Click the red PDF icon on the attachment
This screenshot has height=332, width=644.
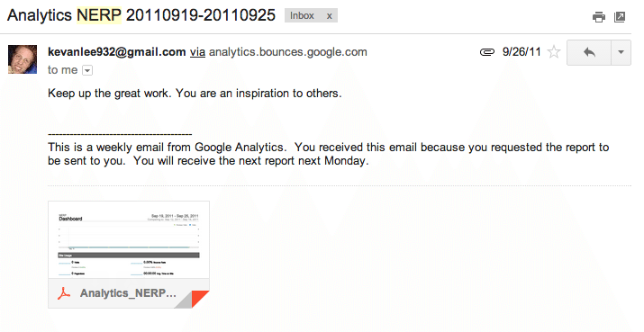(x=64, y=293)
